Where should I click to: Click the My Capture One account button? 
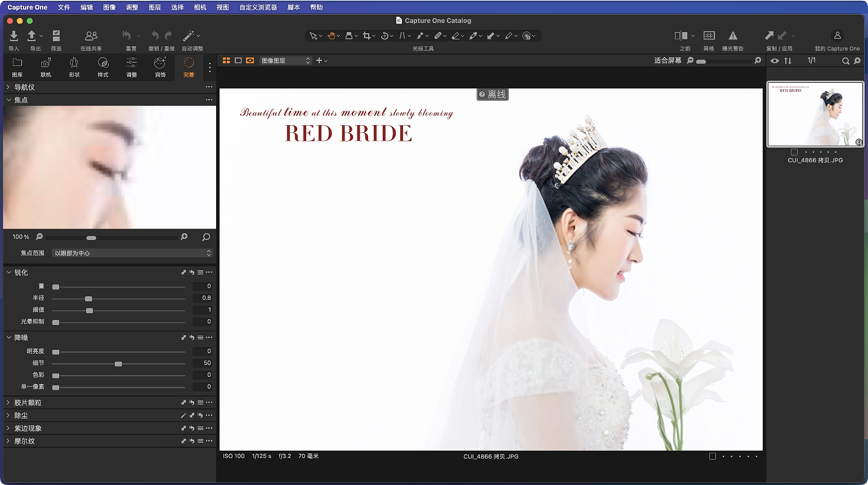coord(837,36)
